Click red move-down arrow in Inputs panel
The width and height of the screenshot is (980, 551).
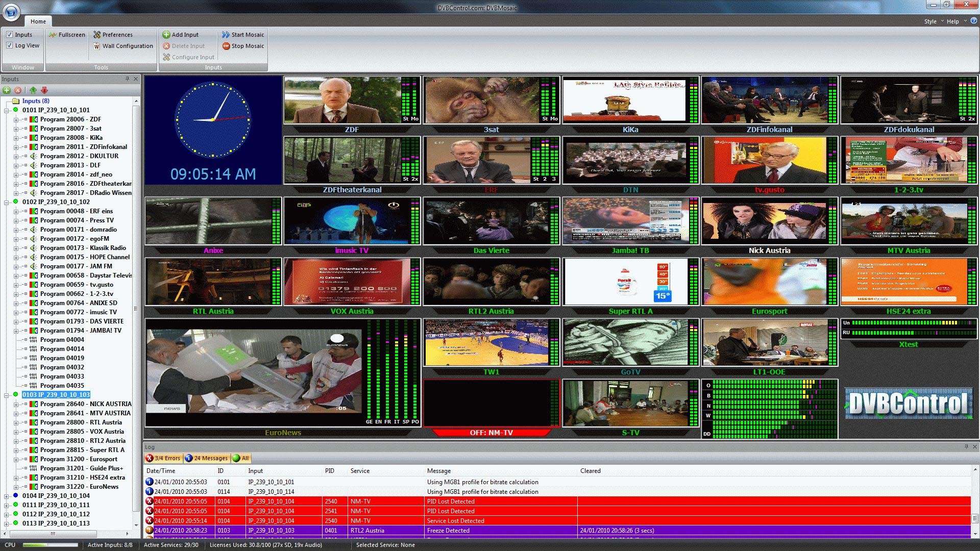[x=44, y=90]
